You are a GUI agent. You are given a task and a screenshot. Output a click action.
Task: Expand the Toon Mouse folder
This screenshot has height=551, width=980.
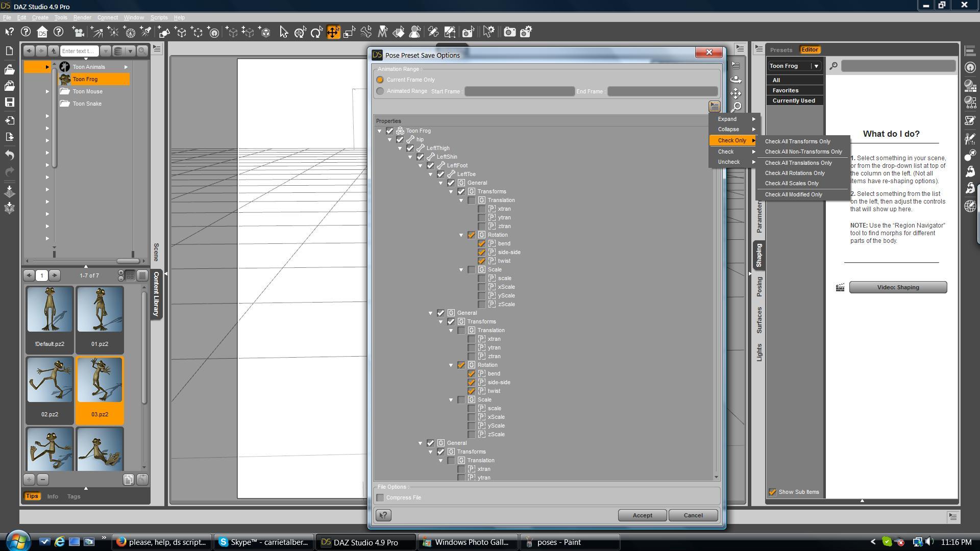coord(47,92)
